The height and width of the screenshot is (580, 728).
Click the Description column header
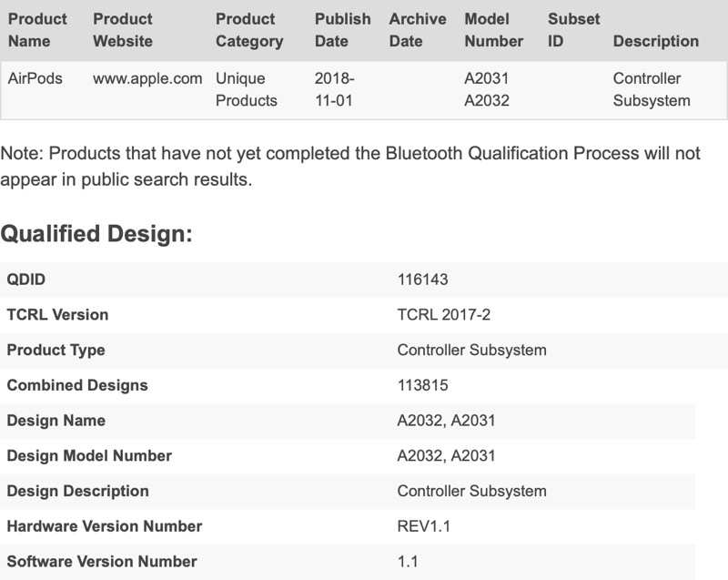click(655, 41)
